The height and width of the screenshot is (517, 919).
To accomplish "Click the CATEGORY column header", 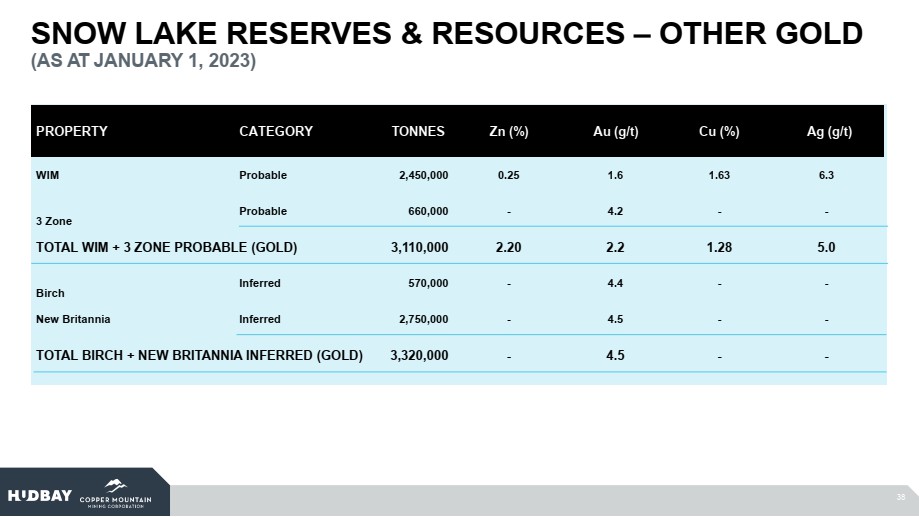I will (x=276, y=131).
